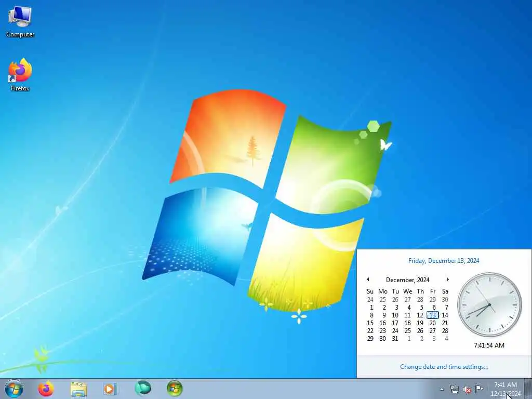Screen dimensions: 532x399
Task: Select December 22 in the calendar
Action: (x=370, y=331)
